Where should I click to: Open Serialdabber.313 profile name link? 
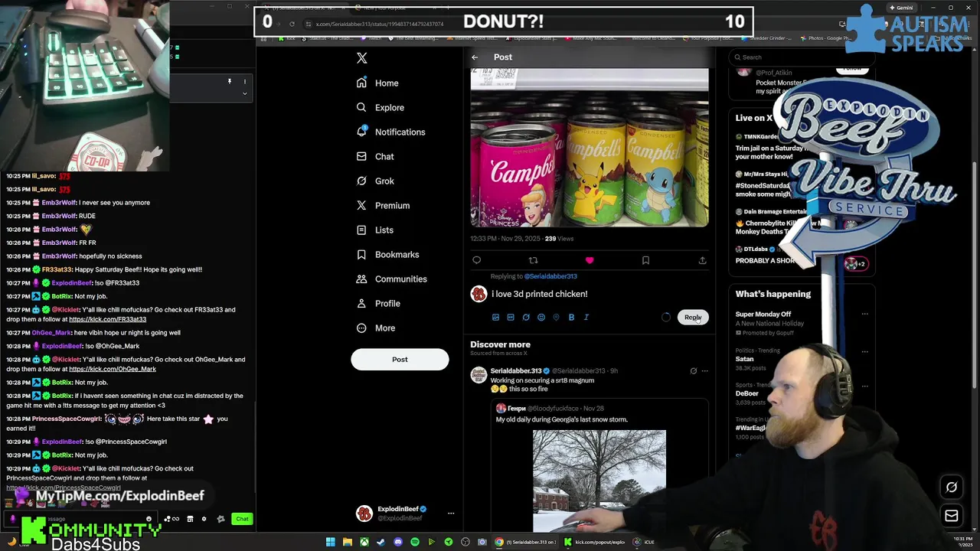516,371
